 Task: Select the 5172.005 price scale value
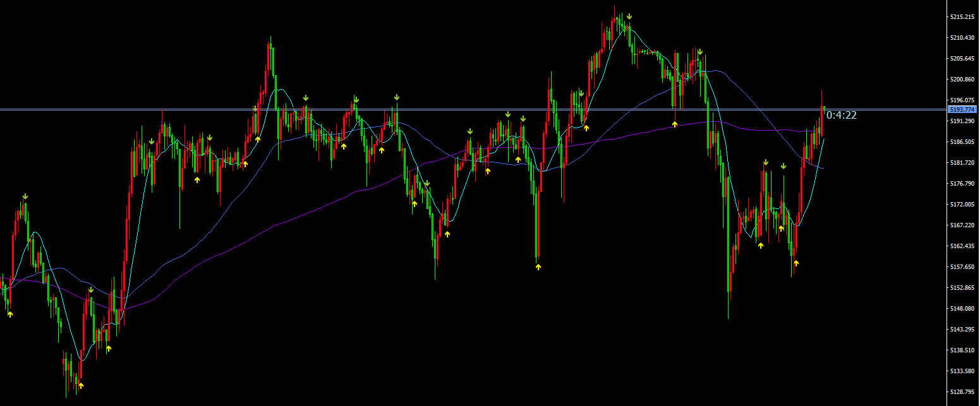coord(962,205)
